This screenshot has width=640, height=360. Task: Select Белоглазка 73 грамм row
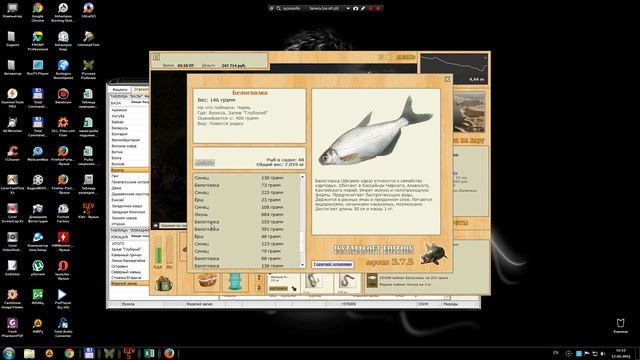[247, 185]
